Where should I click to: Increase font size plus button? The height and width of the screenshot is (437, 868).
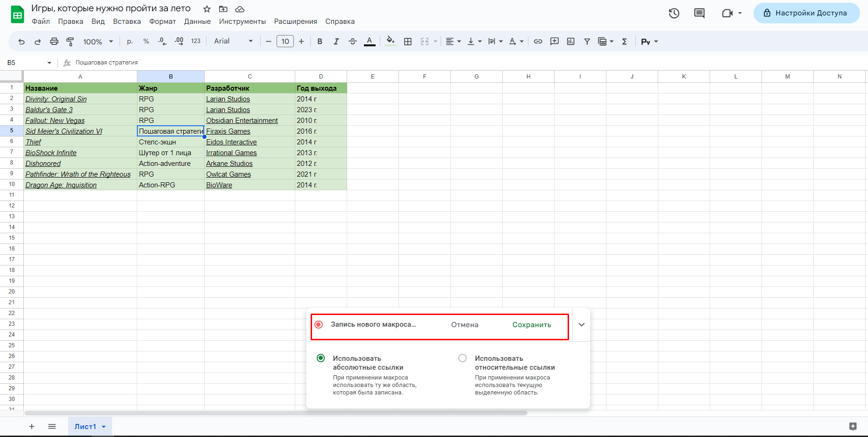[301, 42]
